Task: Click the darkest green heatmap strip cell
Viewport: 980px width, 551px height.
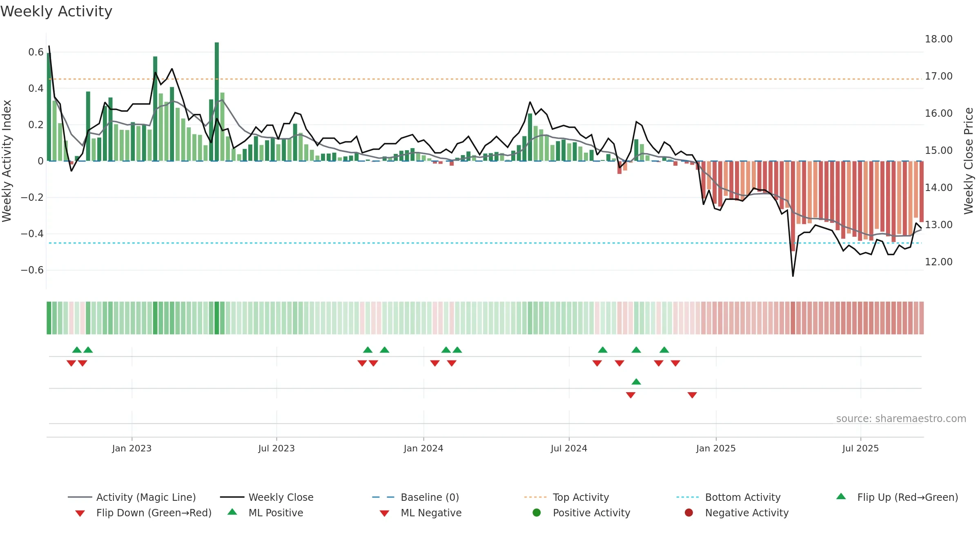Action: 217,318
